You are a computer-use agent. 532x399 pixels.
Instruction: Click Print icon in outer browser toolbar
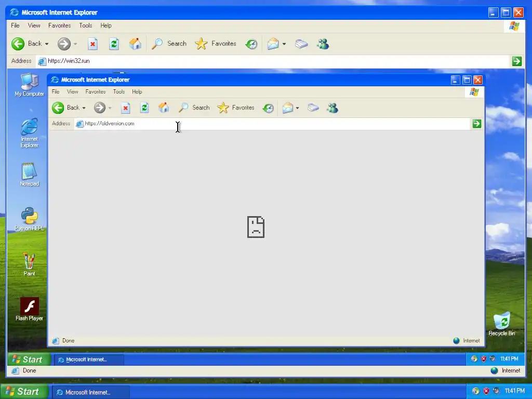tap(301, 44)
